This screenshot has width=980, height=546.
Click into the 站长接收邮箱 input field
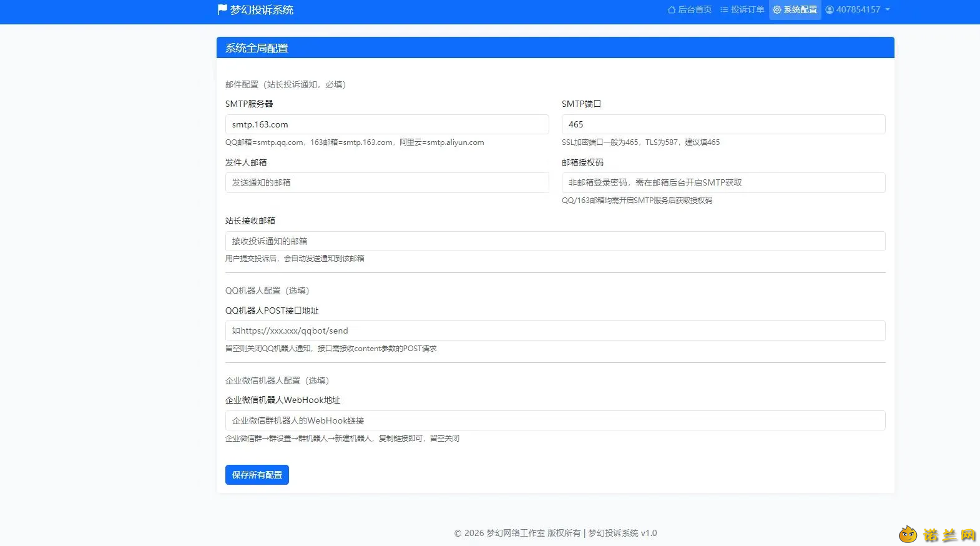[556, 241]
